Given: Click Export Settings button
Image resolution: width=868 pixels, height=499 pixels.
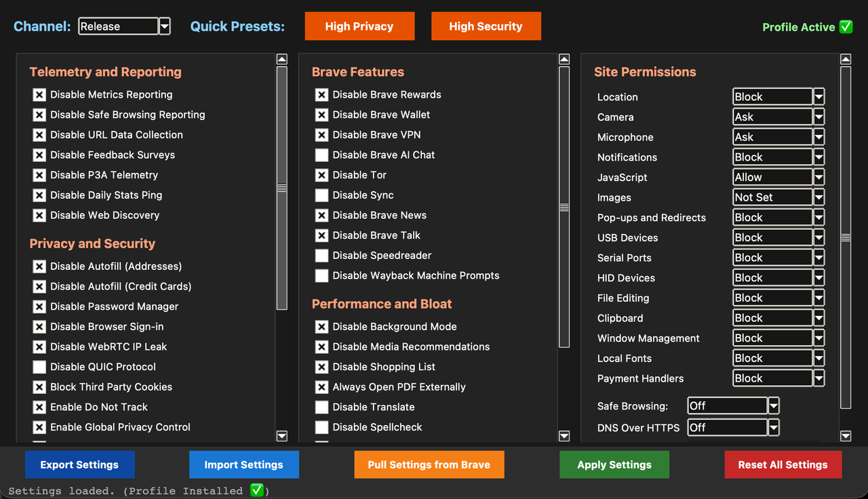Looking at the screenshot, I should coord(79,465).
